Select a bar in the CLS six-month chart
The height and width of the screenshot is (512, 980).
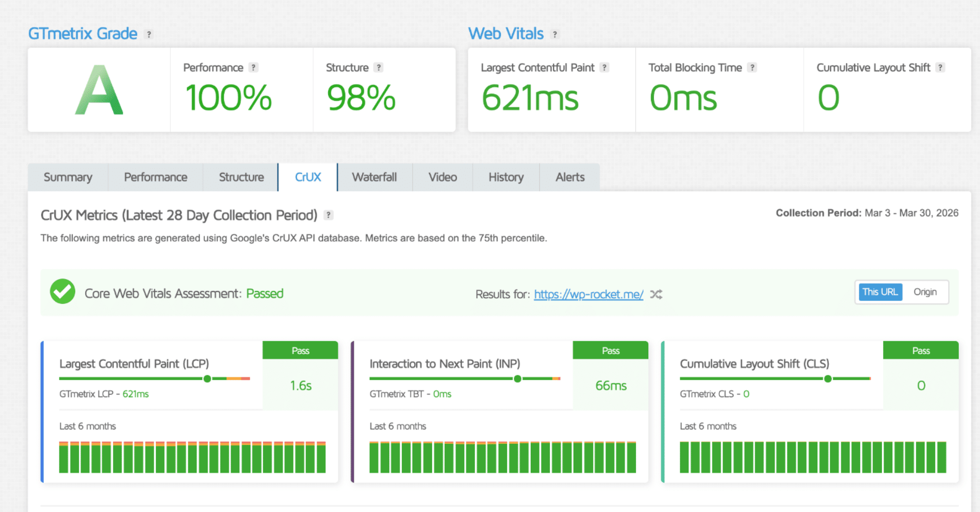coord(810,458)
